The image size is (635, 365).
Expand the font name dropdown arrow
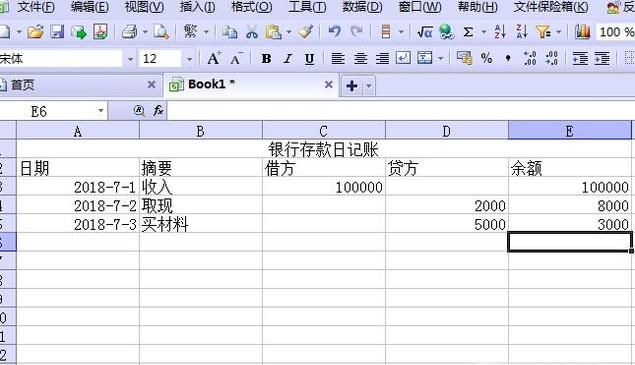click(x=130, y=60)
